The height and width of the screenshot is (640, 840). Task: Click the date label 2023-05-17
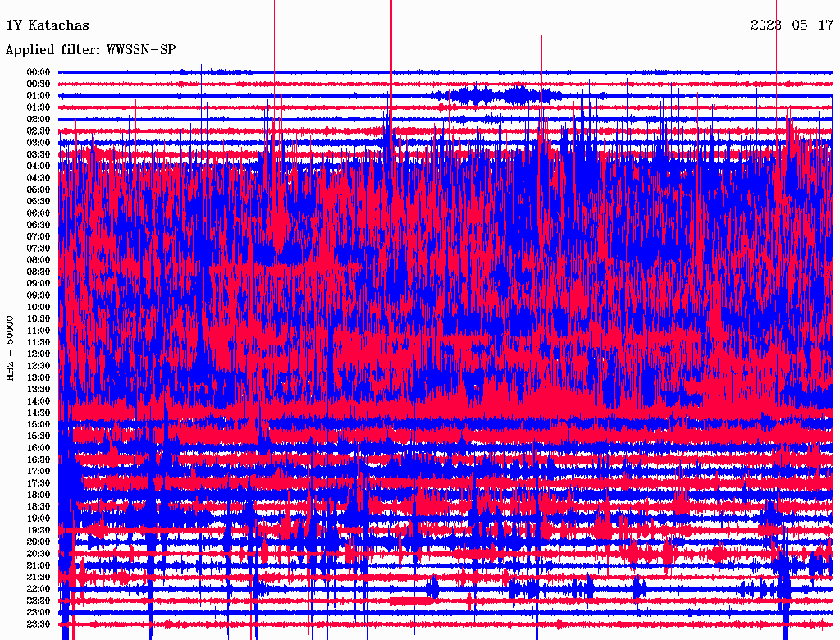click(792, 25)
